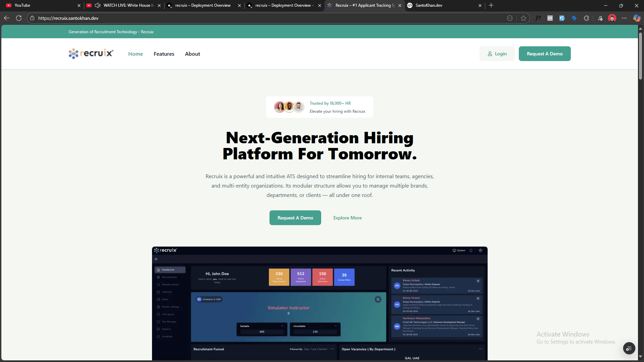Follow the Explore More link
Image resolution: width=644 pixels, height=362 pixels.
[347, 218]
